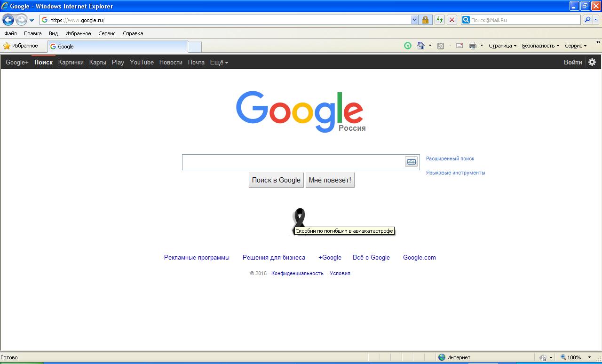
Task: Open the Сервис menu in menu bar
Action: tap(107, 33)
